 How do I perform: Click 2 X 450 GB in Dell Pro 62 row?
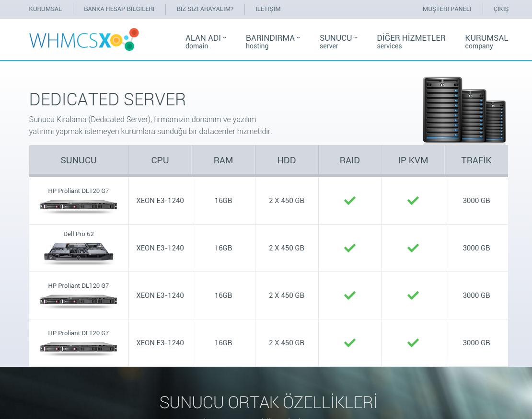pyautogui.click(x=287, y=248)
